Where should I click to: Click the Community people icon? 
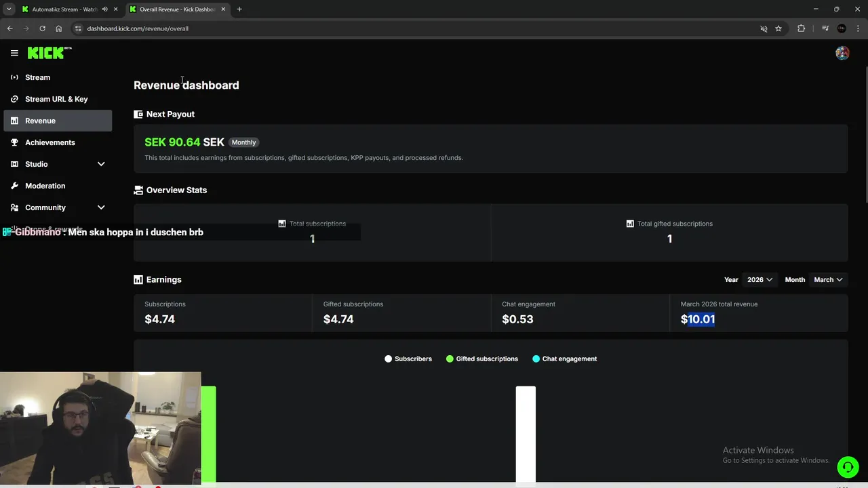click(14, 207)
